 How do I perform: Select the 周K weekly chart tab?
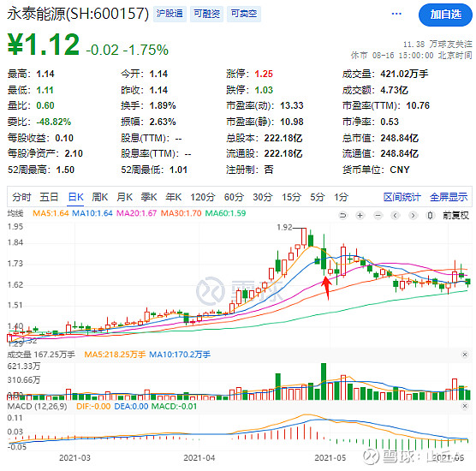pyautogui.click(x=100, y=197)
